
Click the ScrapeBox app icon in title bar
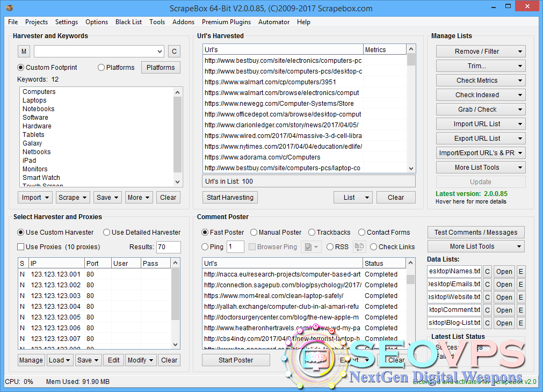pyautogui.click(x=9, y=8)
